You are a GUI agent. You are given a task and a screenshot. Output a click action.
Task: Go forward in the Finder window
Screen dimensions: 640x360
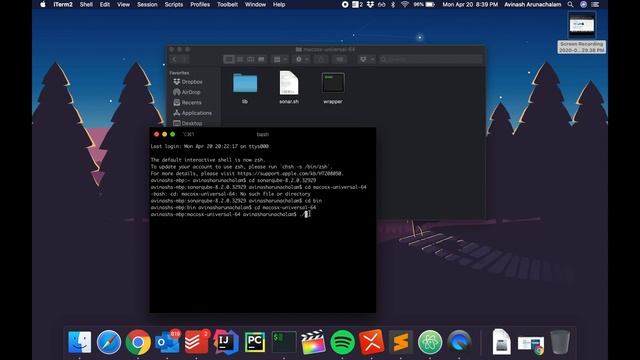point(184,59)
